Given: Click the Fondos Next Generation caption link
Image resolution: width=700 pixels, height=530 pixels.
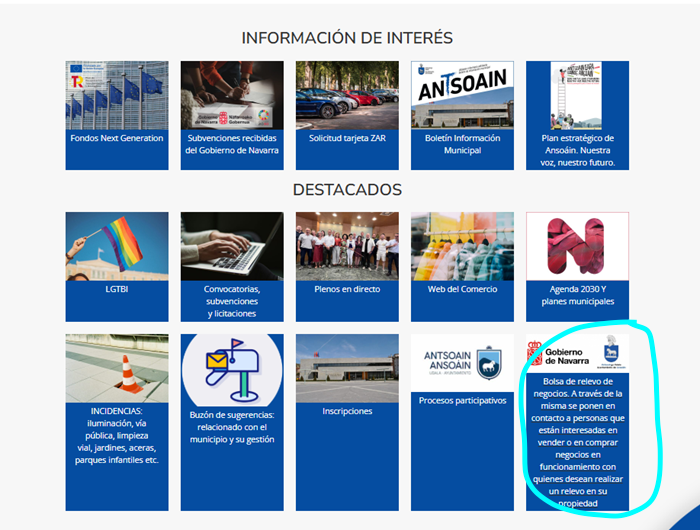Looking at the screenshot, I should [117, 138].
